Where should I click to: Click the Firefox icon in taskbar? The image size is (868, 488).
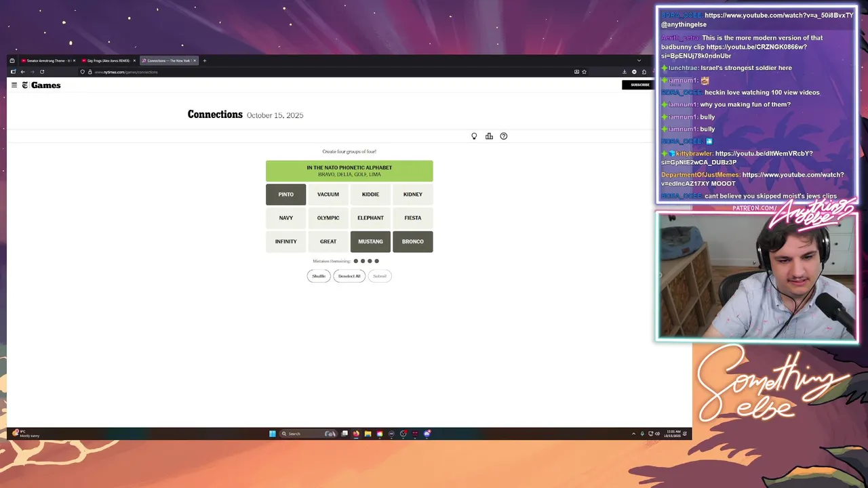click(x=356, y=434)
